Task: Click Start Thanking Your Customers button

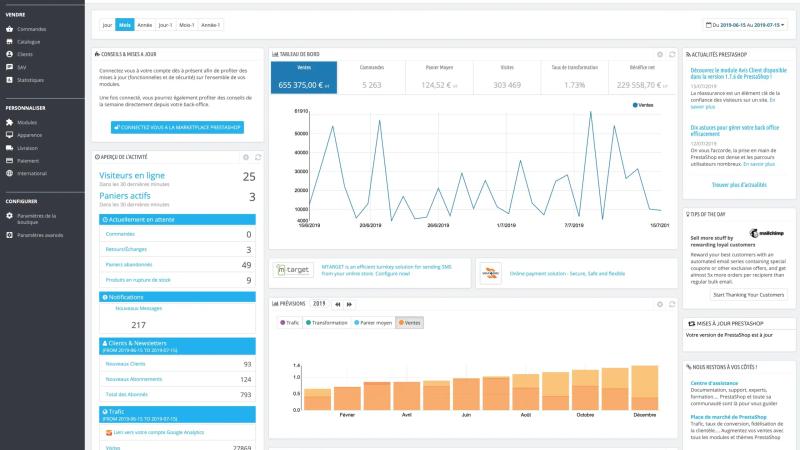Action: pyautogui.click(x=748, y=295)
